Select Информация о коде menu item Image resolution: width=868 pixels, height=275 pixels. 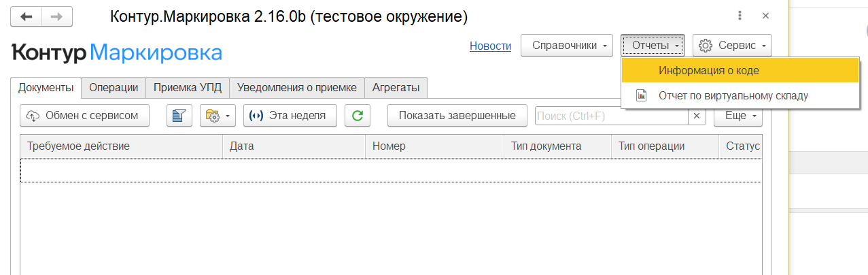[x=740, y=70]
